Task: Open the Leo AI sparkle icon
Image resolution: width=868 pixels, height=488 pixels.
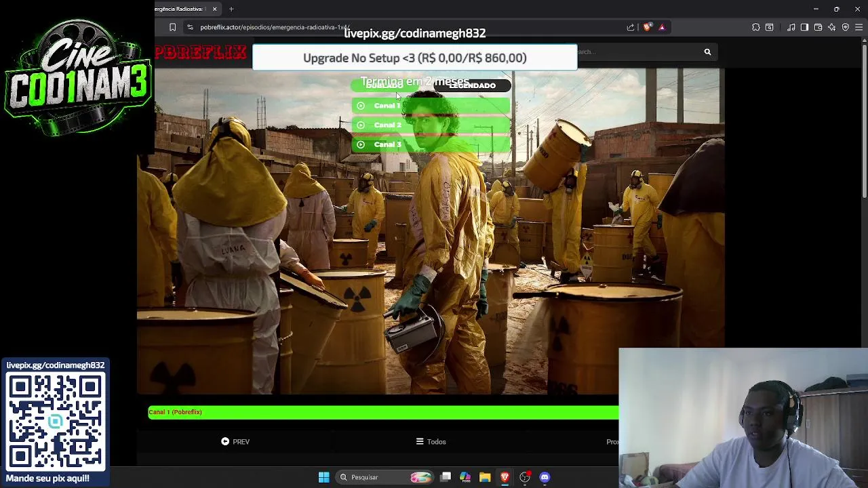Action: click(x=832, y=27)
